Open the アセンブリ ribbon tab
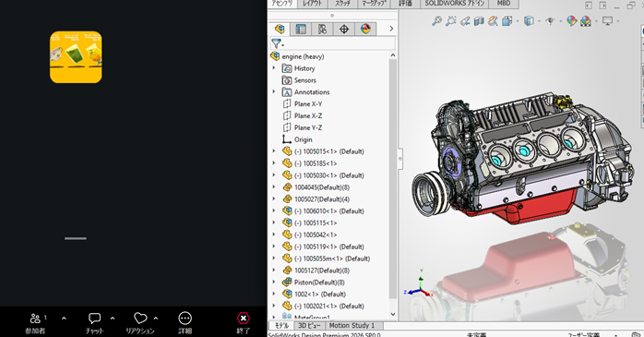Viewport: 644px width, 337px height. tap(281, 4)
